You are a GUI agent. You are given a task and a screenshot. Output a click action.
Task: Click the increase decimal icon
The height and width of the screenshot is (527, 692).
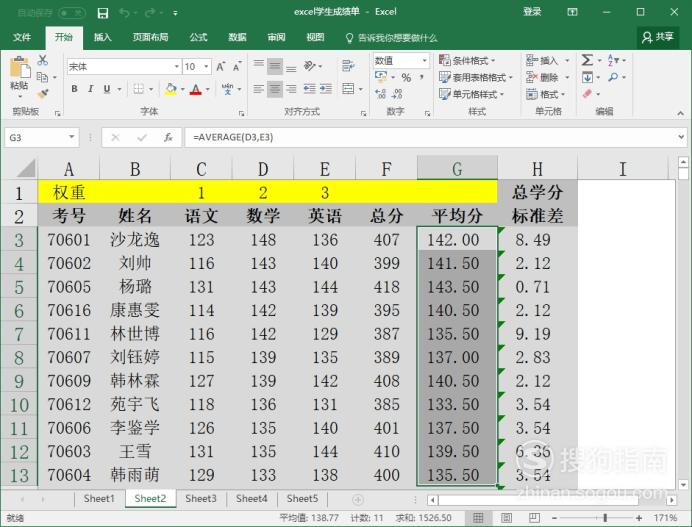[380, 94]
